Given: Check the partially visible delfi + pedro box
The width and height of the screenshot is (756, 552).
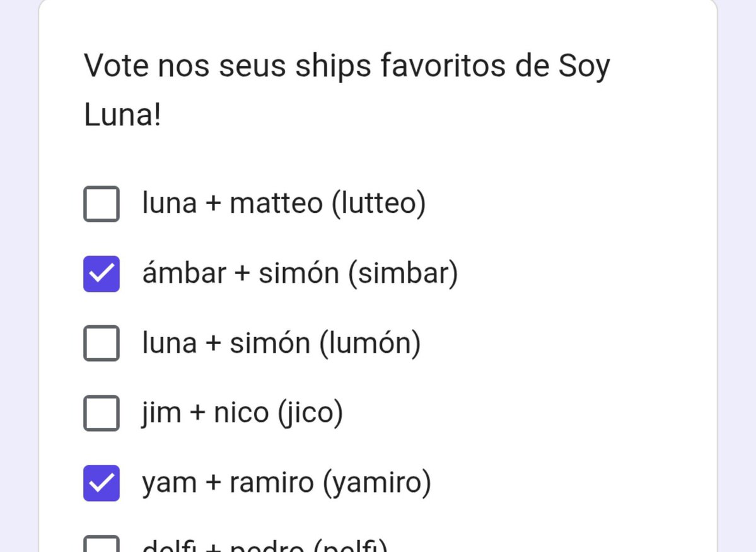Looking at the screenshot, I should pyautogui.click(x=102, y=543).
